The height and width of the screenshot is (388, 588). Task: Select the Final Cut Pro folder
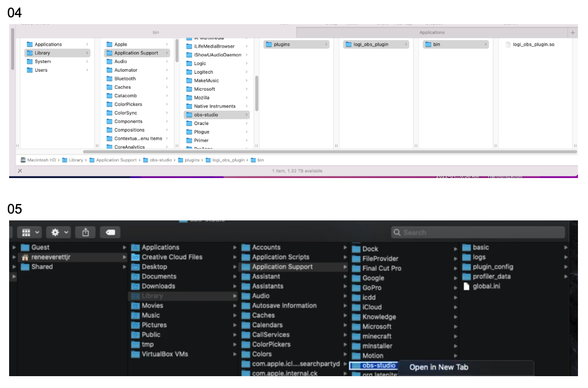pyautogui.click(x=404, y=268)
